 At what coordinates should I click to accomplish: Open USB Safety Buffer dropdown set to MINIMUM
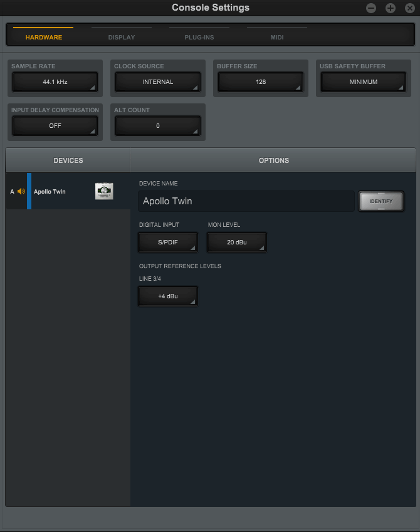[x=364, y=81]
